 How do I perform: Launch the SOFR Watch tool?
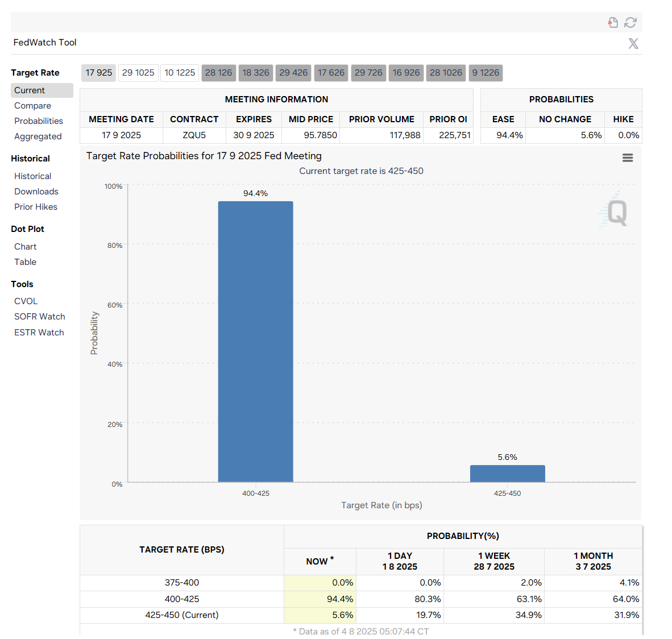coord(40,317)
